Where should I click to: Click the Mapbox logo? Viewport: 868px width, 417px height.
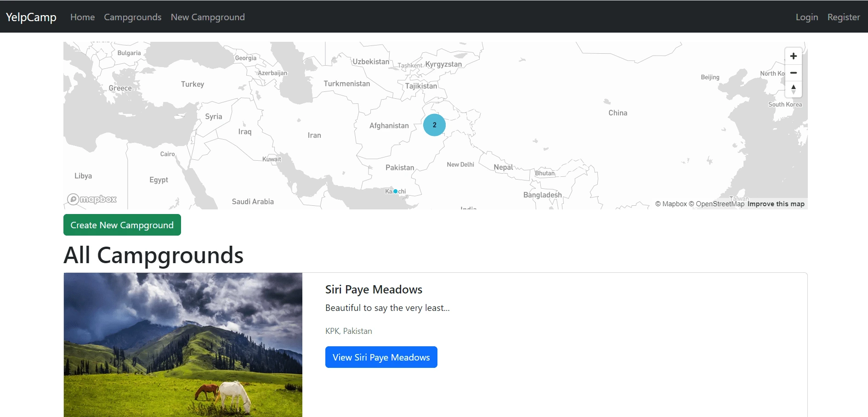point(92,199)
